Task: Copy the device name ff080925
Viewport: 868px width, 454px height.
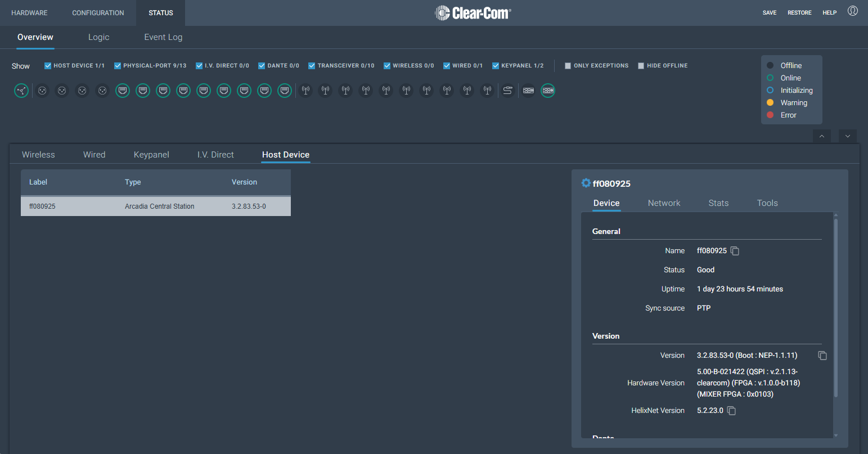Action: coord(735,251)
